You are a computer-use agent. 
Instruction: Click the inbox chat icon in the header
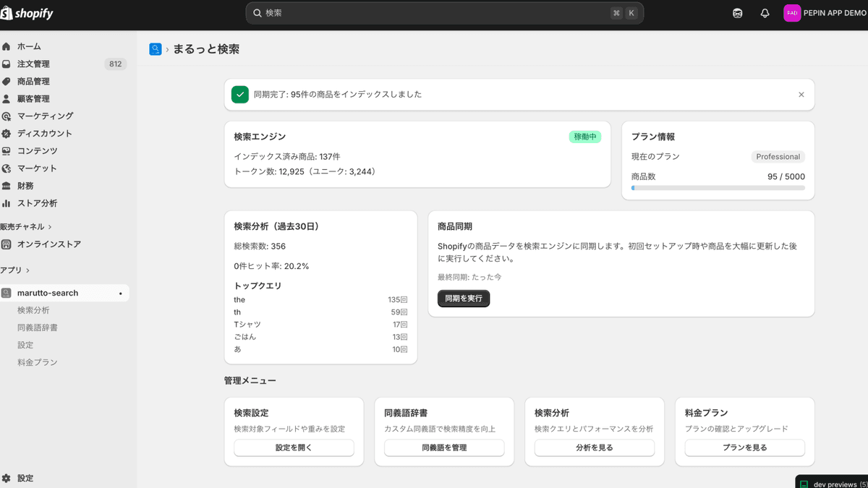coord(737,12)
